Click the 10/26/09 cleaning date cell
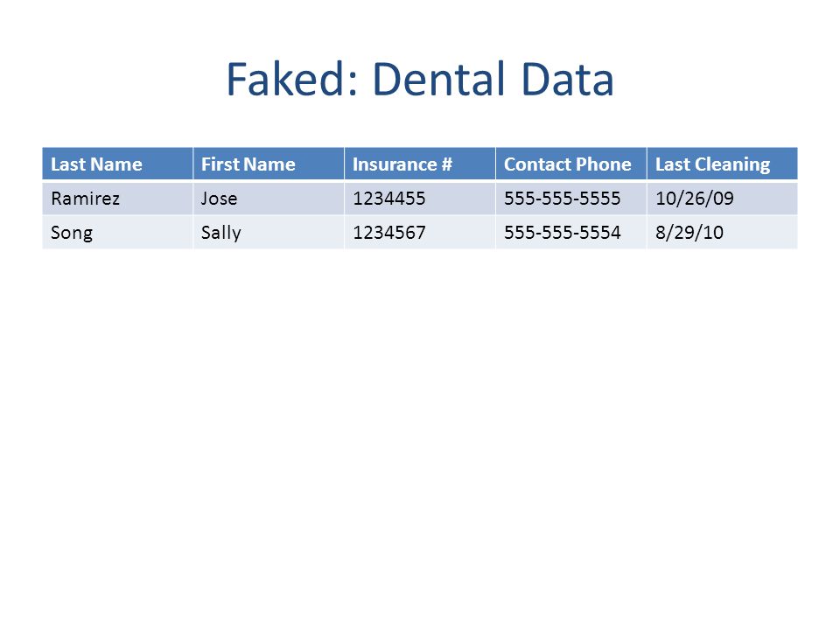Image resolution: width=840 pixels, height=630 pixels. [722, 199]
